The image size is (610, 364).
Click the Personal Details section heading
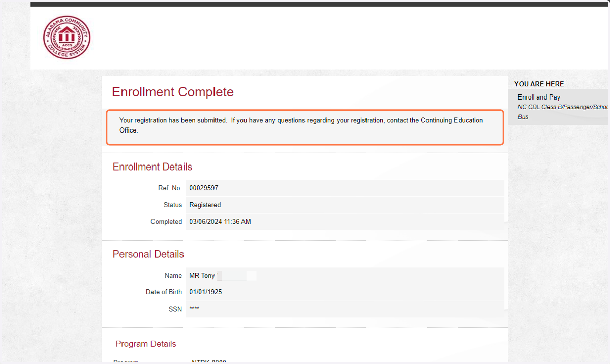pyautogui.click(x=148, y=254)
